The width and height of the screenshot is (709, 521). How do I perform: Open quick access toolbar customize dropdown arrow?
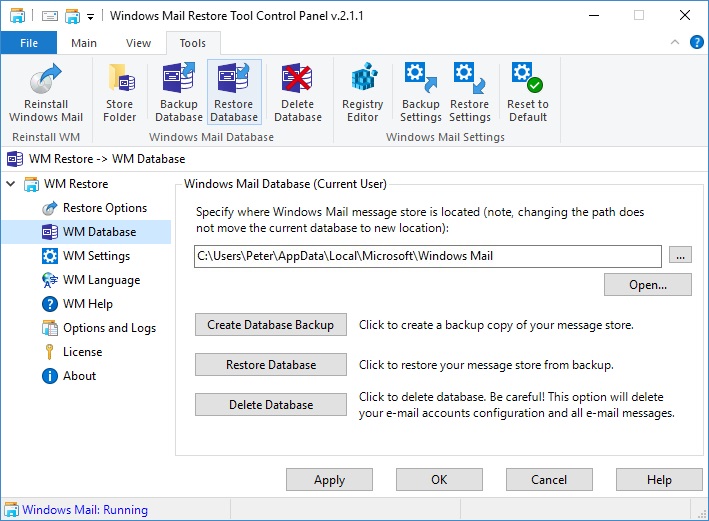coord(90,17)
